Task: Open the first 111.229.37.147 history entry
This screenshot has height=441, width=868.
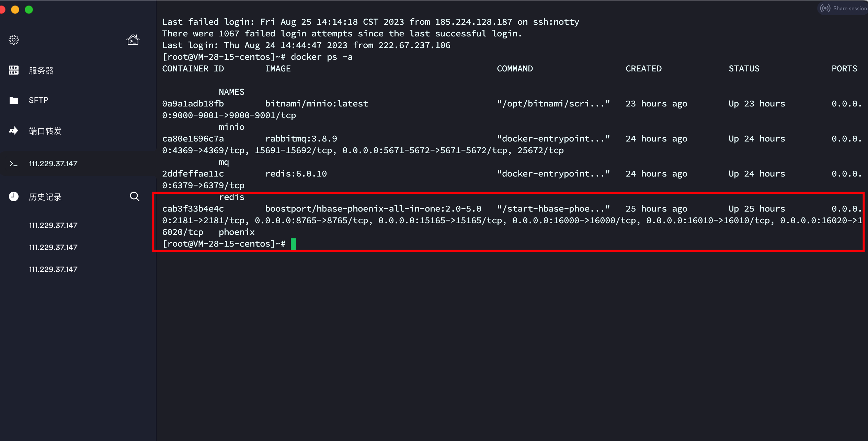Action: point(53,225)
